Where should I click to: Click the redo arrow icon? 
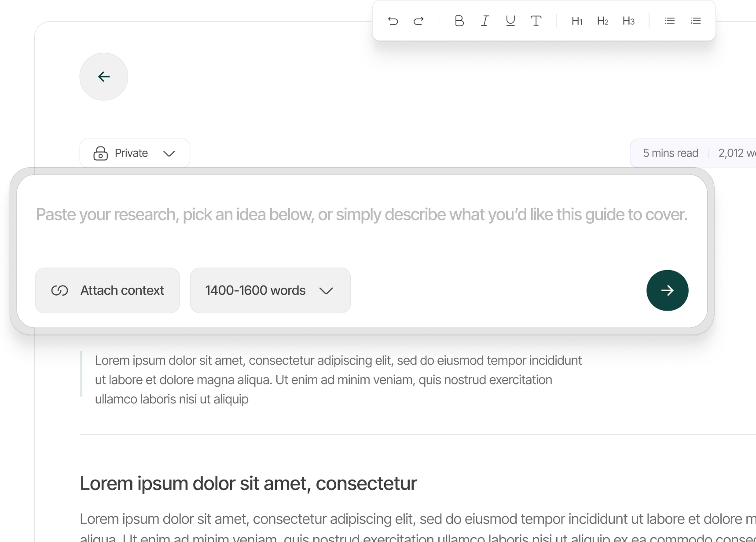(x=418, y=21)
